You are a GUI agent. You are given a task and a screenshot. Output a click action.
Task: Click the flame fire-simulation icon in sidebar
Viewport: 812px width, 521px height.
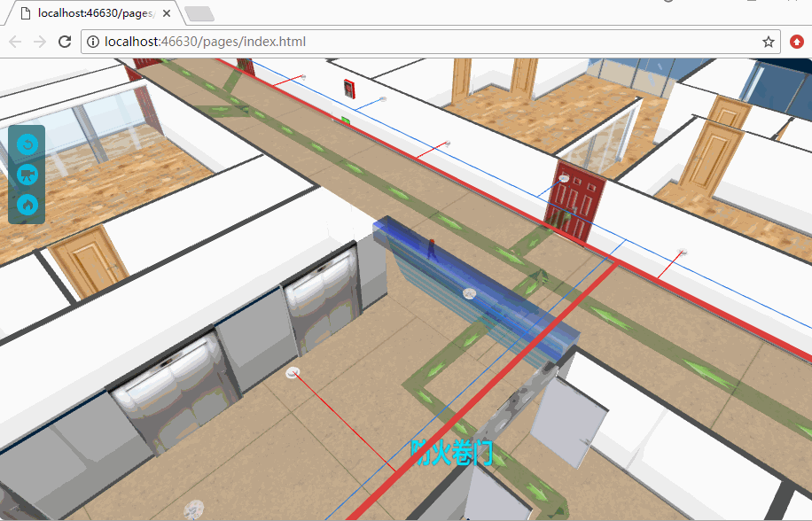click(27, 206)
